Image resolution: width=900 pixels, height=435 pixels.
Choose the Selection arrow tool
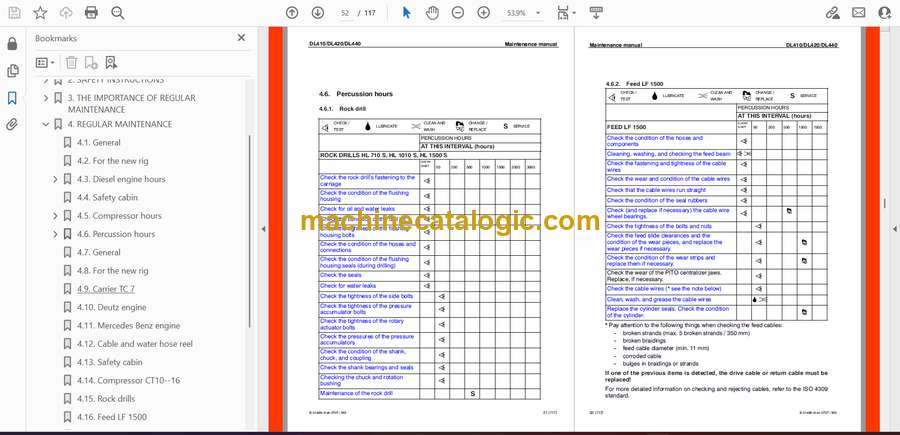(406, 13)
